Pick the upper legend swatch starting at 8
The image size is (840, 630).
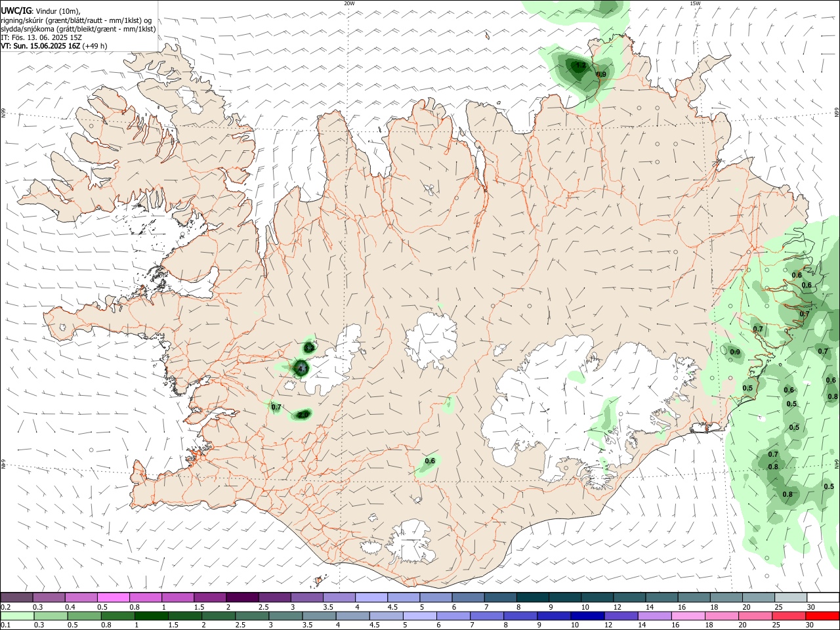[x=532, y=597]
